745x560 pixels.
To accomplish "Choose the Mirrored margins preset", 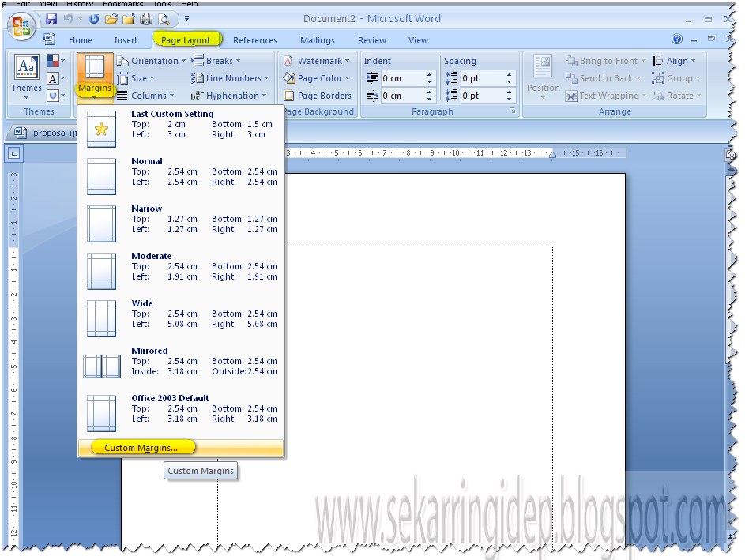I will click(181, 366).
